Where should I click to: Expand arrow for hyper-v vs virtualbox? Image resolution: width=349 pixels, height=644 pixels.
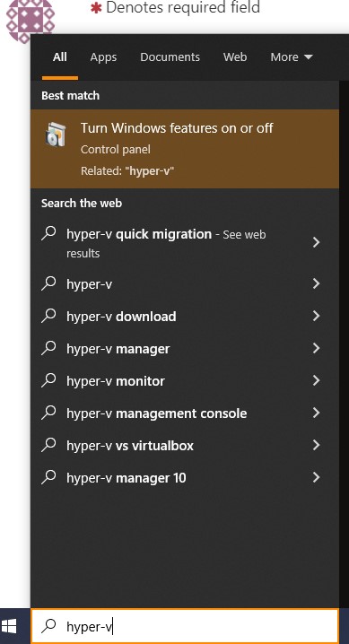(316, 445)
